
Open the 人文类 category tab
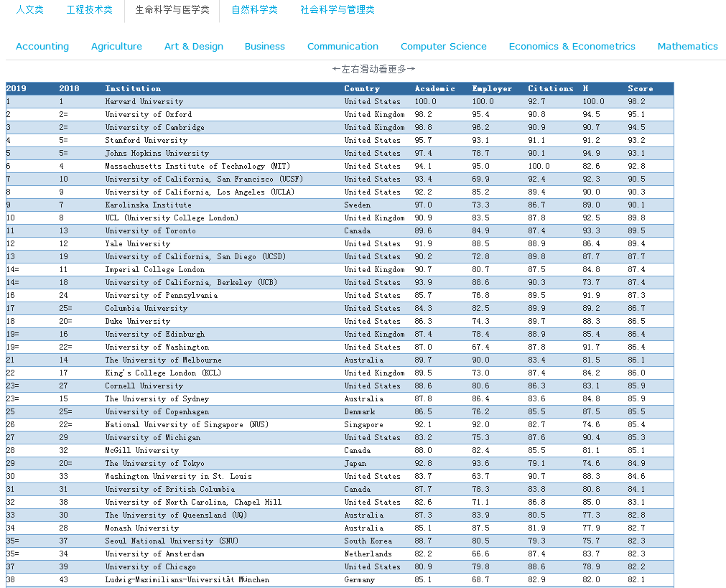pyautogui.click(x=29, y=10)
